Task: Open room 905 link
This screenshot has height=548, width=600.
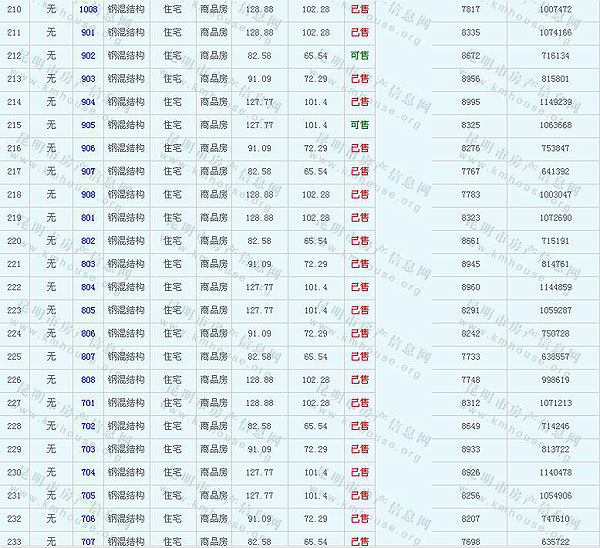Action: click(88, 125)
